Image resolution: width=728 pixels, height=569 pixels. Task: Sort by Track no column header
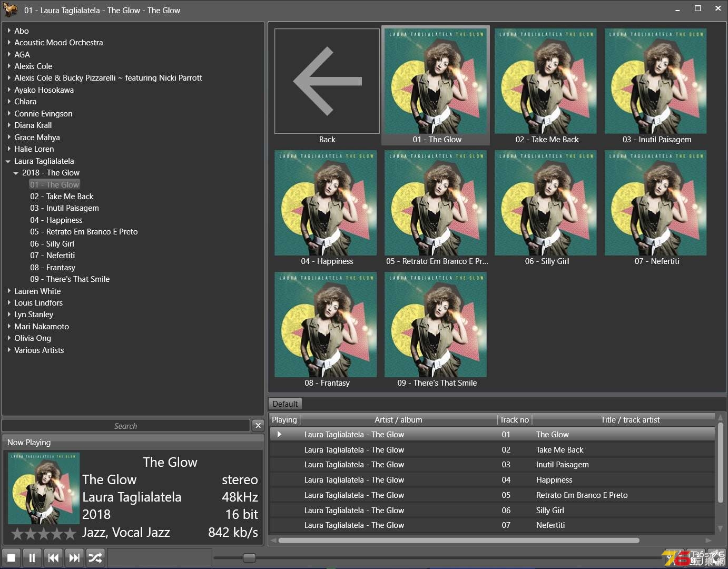[x=514, y=420]
